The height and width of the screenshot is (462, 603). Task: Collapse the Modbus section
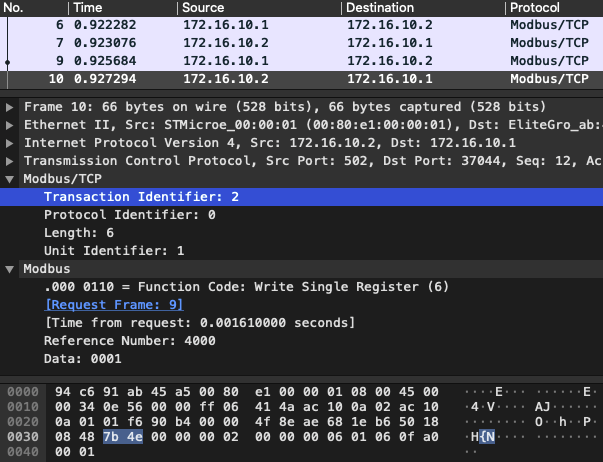click(10, 269)
